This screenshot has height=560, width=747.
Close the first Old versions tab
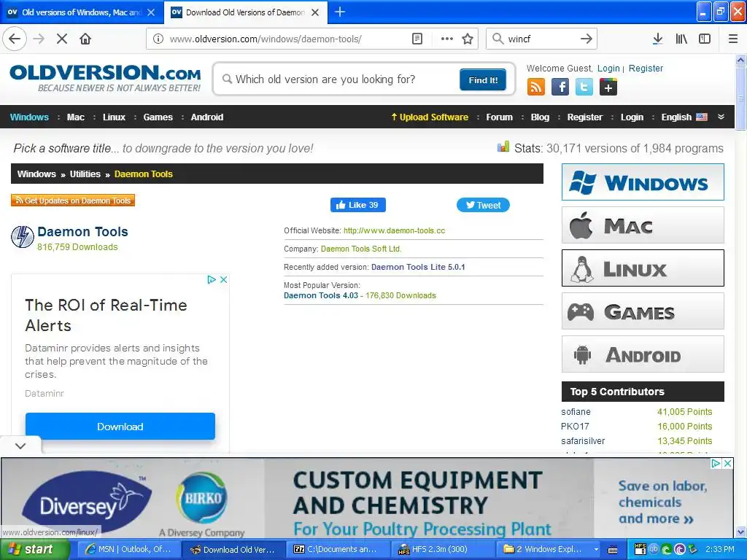tap(151, 12)
